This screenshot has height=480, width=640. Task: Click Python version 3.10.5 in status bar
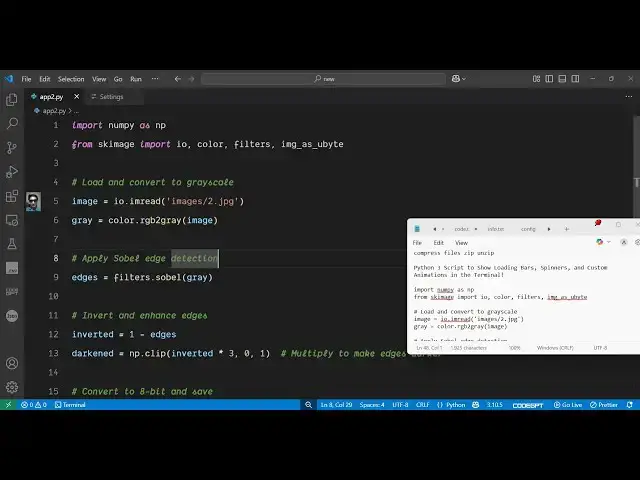point(495,405)
